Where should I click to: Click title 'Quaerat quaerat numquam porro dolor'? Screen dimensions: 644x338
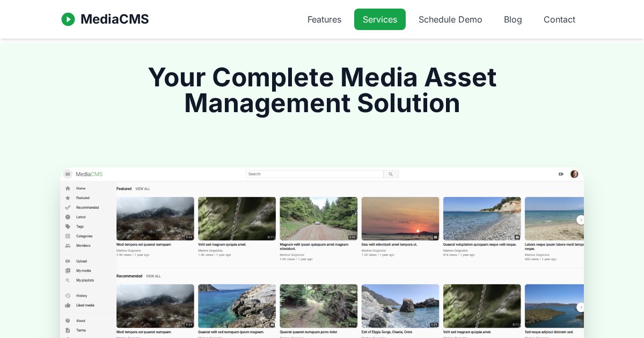tap(309, 332)
